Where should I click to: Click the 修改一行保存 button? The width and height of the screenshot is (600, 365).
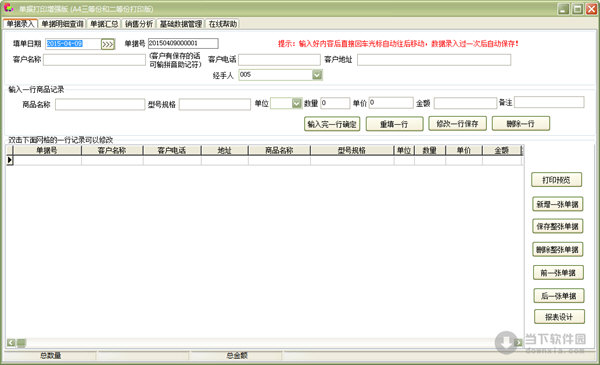(x=457, y=124)
